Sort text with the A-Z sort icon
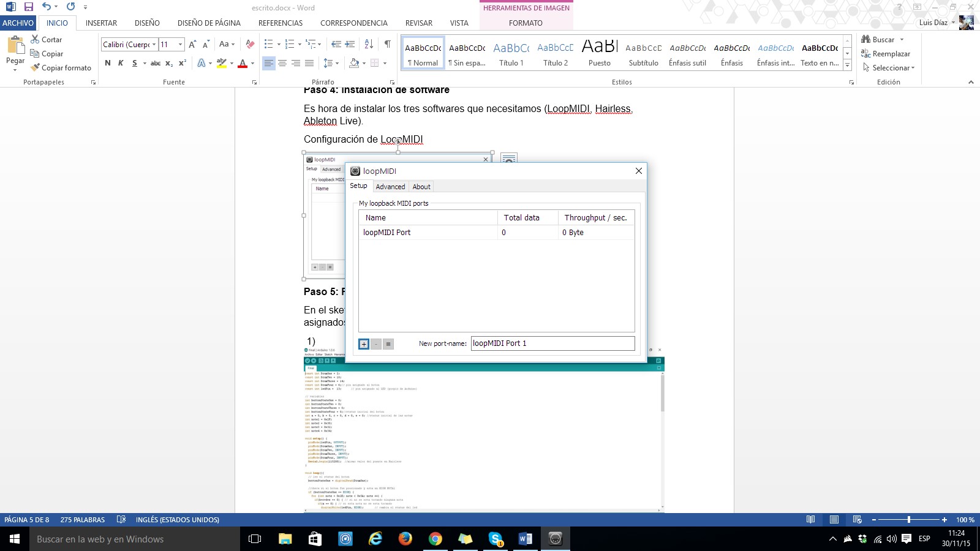Image resolution: width=980 pixels, height=551 pixels. pos(369,44)
